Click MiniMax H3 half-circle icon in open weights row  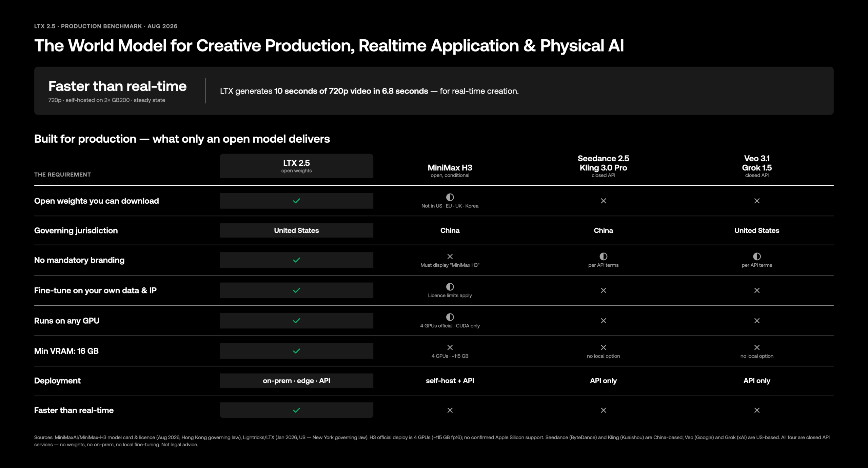(x=450, y=197)
